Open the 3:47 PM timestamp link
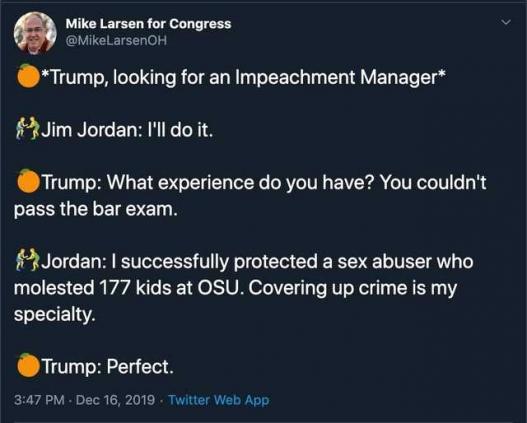Screen dimensions: 527x423 pos(39,400)
